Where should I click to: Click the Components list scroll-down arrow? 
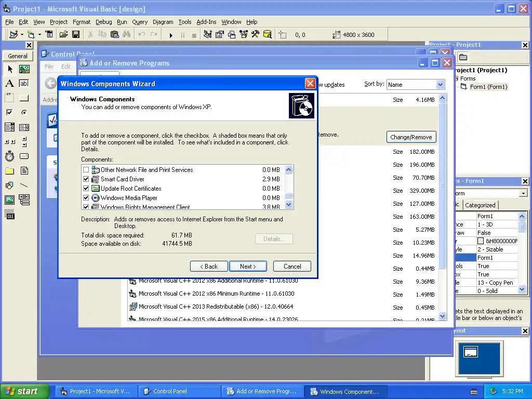289,205
